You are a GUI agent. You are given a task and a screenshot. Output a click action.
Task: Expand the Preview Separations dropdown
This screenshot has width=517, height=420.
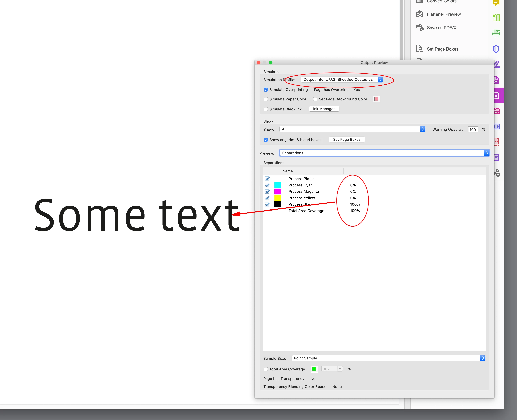pos(384,153)
